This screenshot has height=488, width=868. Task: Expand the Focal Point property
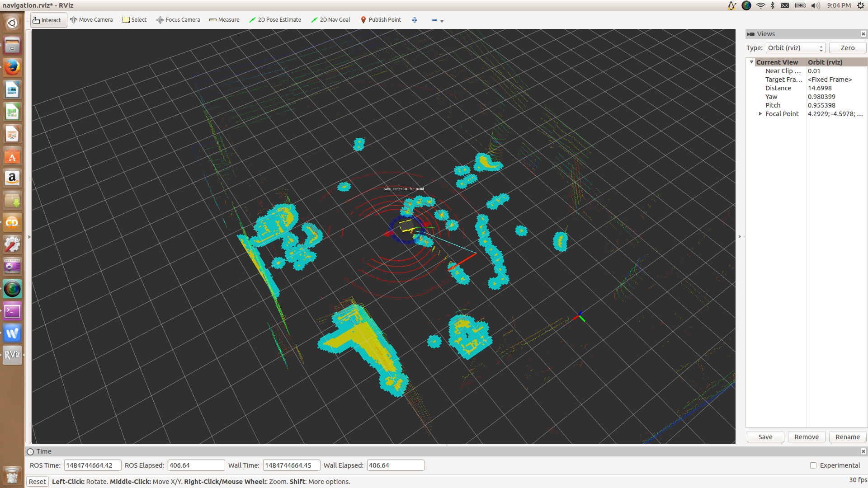[760, 114]
